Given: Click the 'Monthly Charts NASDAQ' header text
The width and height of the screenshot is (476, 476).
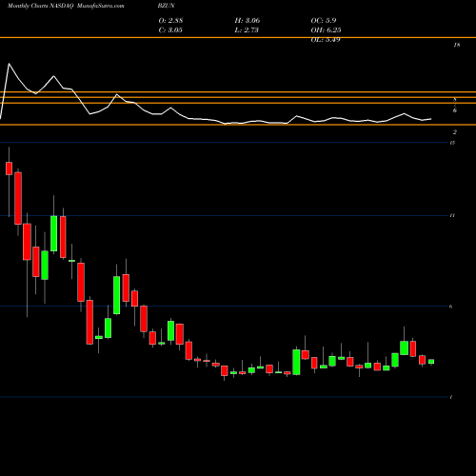Looking at the screenshot, I should point(40,6).
